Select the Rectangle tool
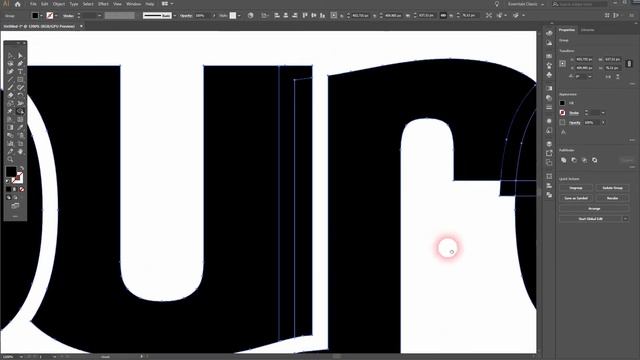The height and width of the screenshot is (360, 640). pyautogui.click(x=20, y=80)
